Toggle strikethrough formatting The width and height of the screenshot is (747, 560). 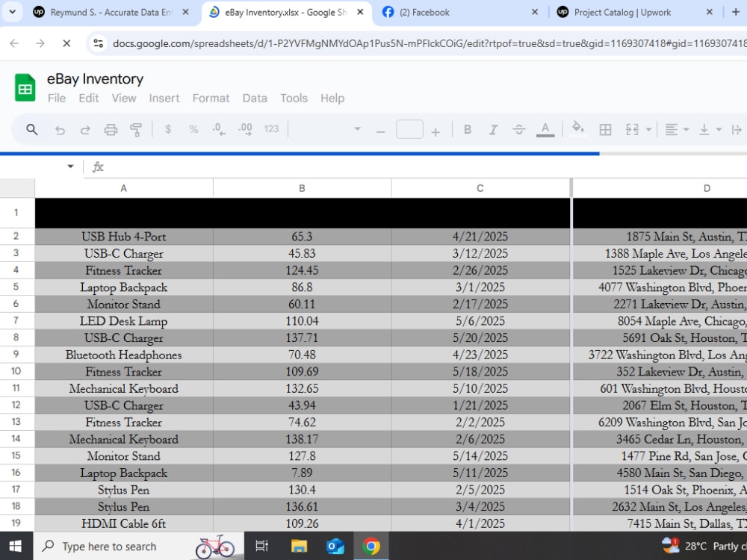tap(519, 129)
